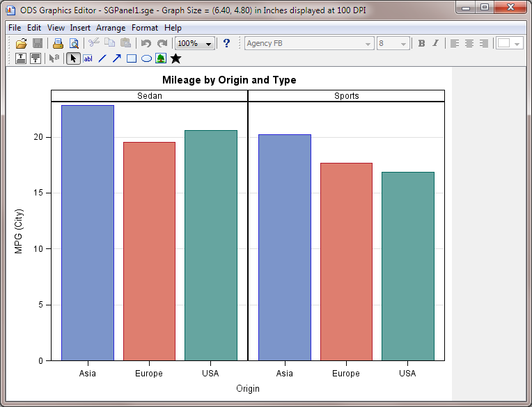Screen dimensions: 532x407
Task: Toggle Italic text formatting
Action: tap(436, 43)
